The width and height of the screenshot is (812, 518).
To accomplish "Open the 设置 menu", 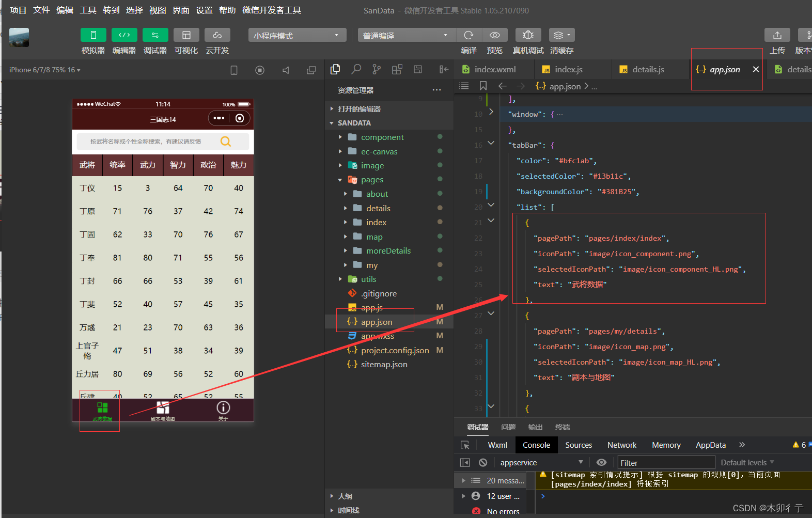I will [x=204, y=10].
